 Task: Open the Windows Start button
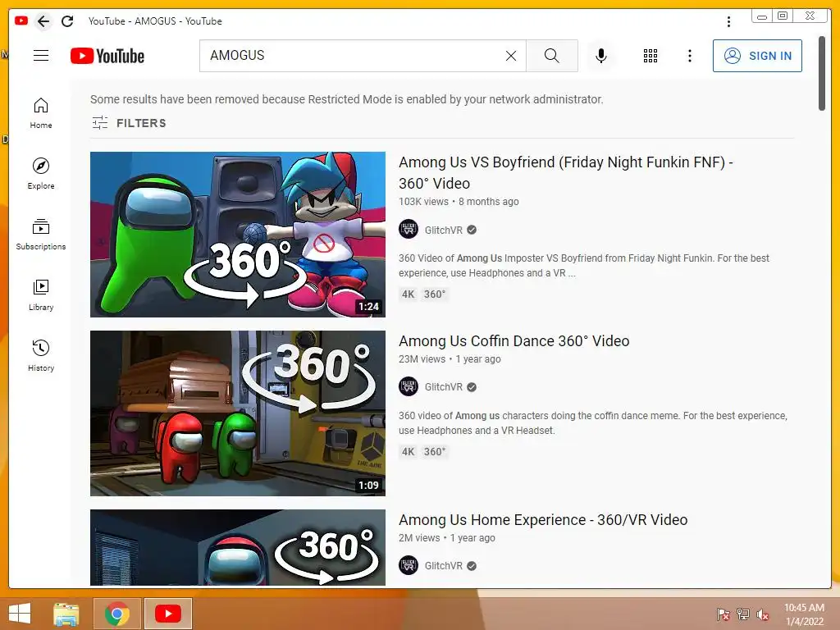(x=20, y=614)
